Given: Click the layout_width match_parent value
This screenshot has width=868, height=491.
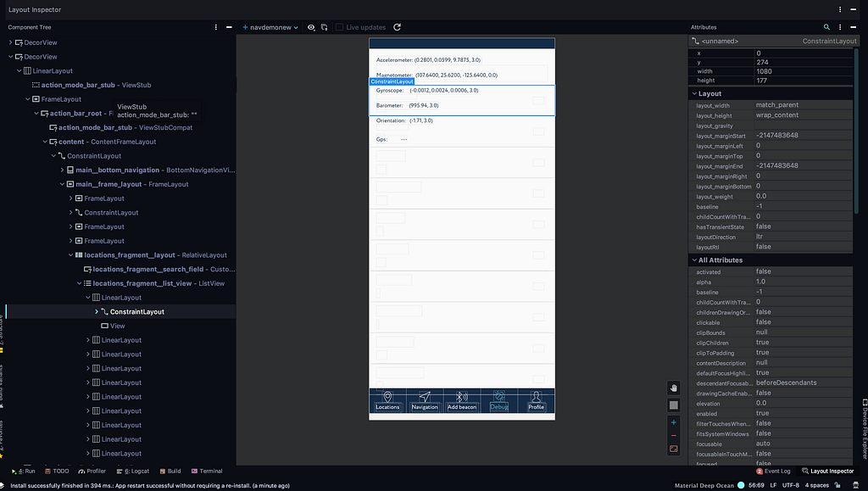Looking at the screenshot, I should click(x=776, y=104).
